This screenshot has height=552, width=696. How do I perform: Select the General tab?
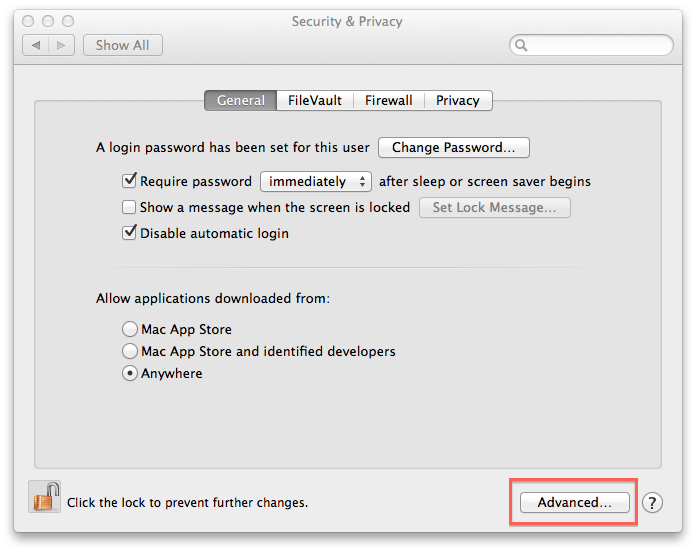click(240, 100)
